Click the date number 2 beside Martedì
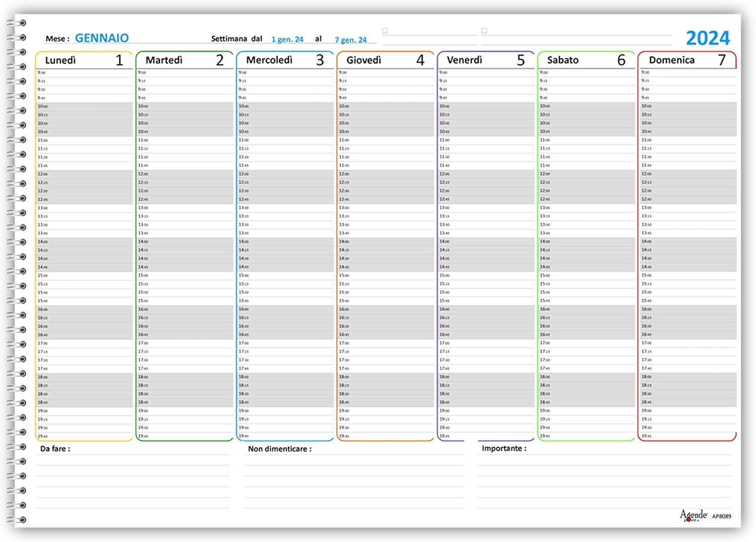The width and height of the screenshot is (756, 542). tap(220, 61)
